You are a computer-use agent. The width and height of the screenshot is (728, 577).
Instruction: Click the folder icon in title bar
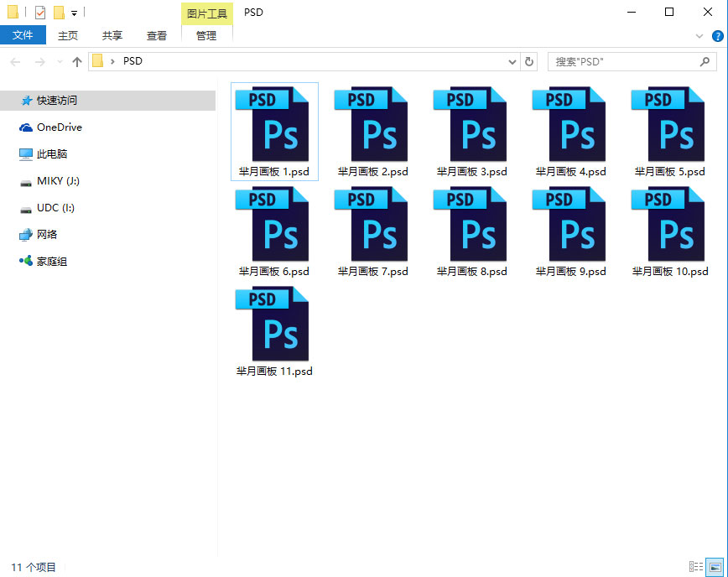click(13, 12)
